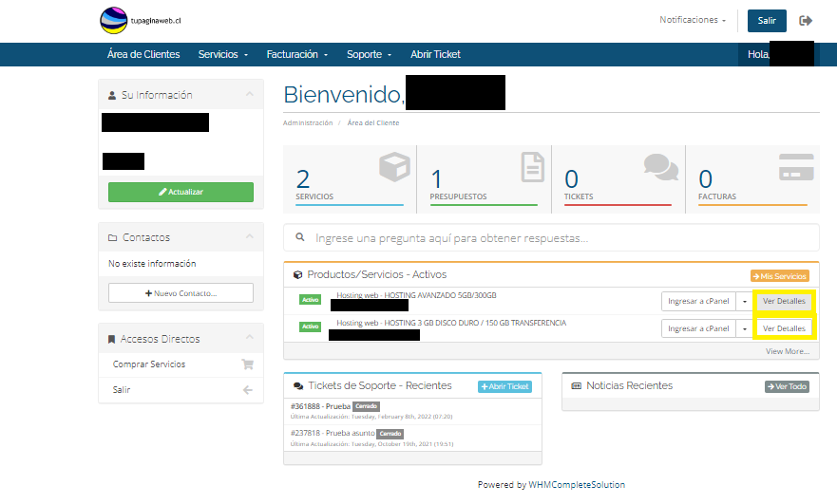Viewport: 837px width, 504px height.
Task: Click the Servicios box icon tile
Action: click(x=350, y=177)
